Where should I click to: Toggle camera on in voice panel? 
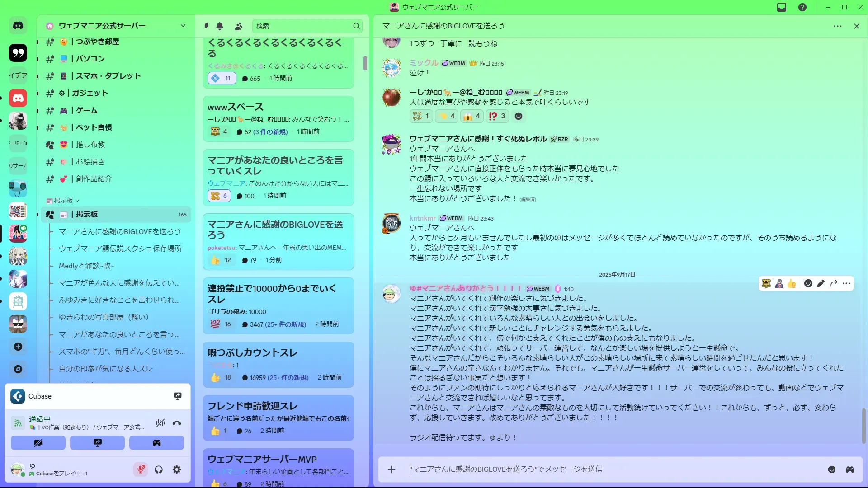38,443
